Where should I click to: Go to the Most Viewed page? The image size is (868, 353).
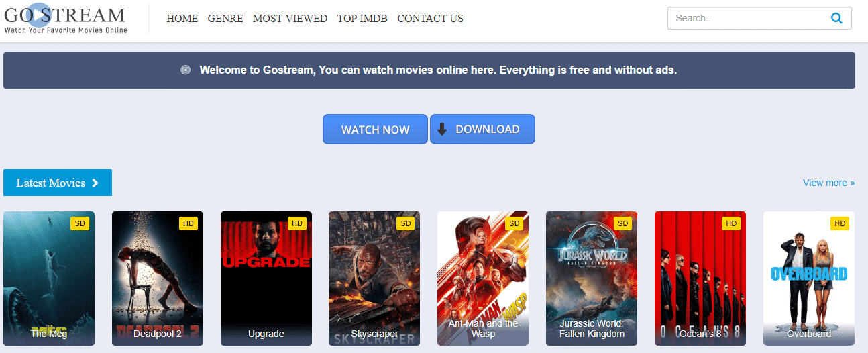coord(290,19)
